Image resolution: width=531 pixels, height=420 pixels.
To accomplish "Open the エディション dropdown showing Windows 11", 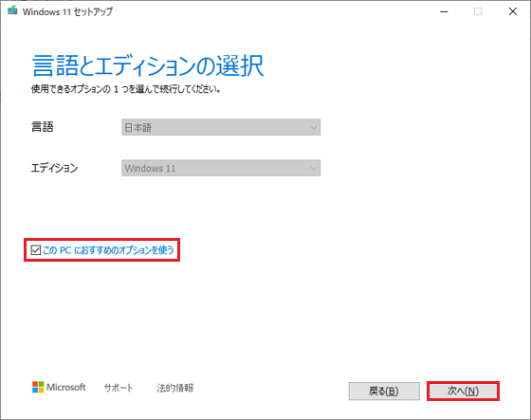I will 221,168.
